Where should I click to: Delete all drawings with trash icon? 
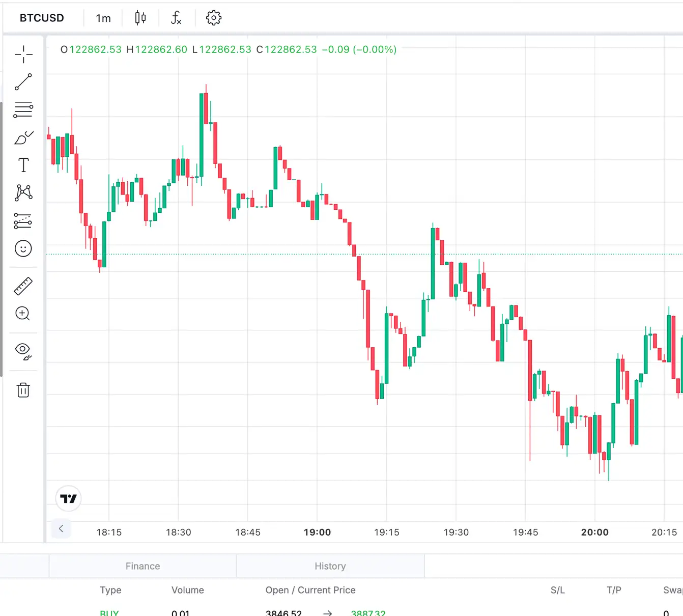click(23, 390)
